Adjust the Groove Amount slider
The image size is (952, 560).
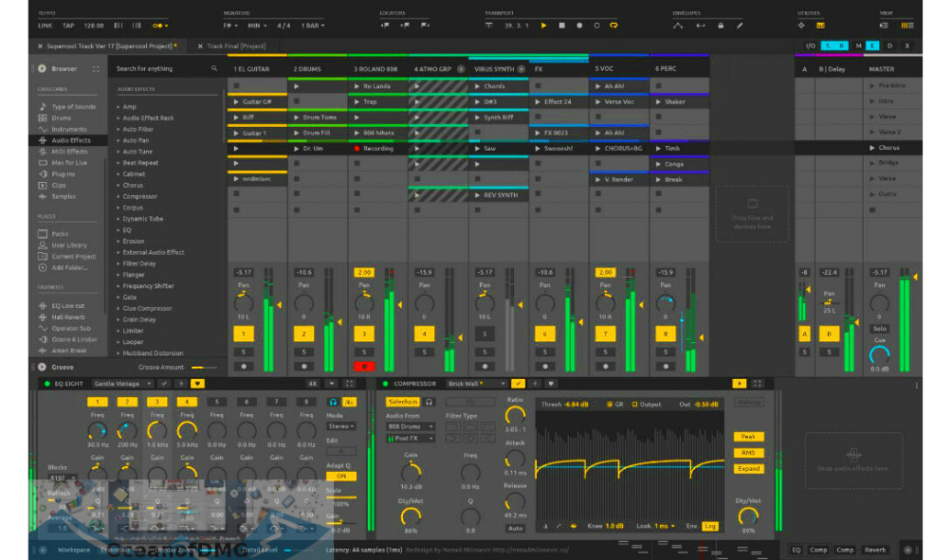tap(203, 367)
